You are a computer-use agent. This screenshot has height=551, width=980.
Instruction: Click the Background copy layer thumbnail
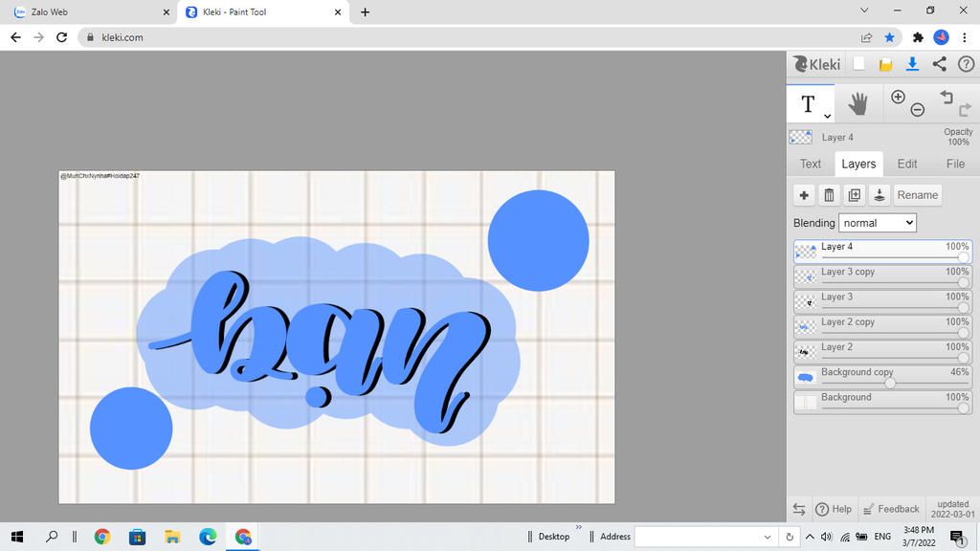[806, 377]
